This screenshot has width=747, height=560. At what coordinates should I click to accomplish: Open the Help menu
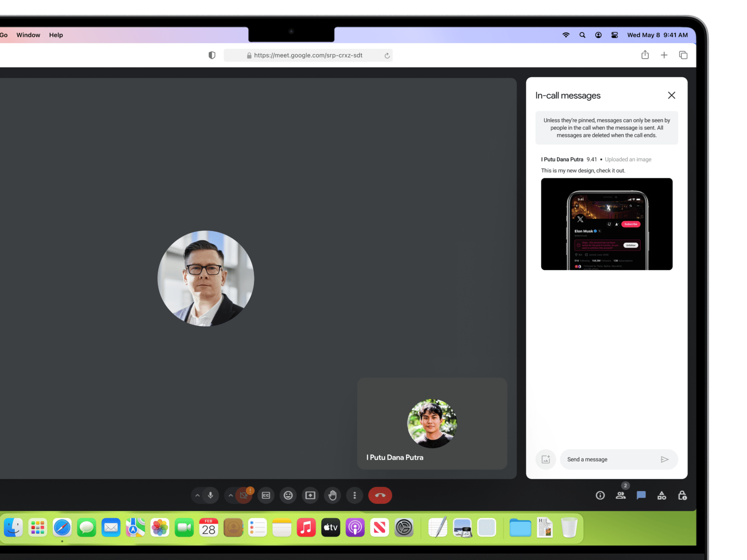(56, 35)
